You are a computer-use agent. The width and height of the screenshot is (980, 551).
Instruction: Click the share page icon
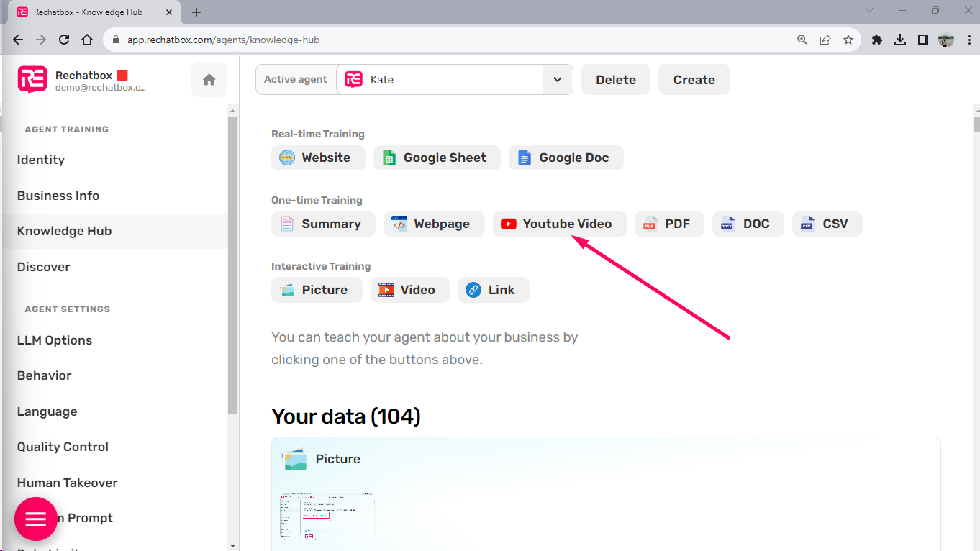coord(825,40)
